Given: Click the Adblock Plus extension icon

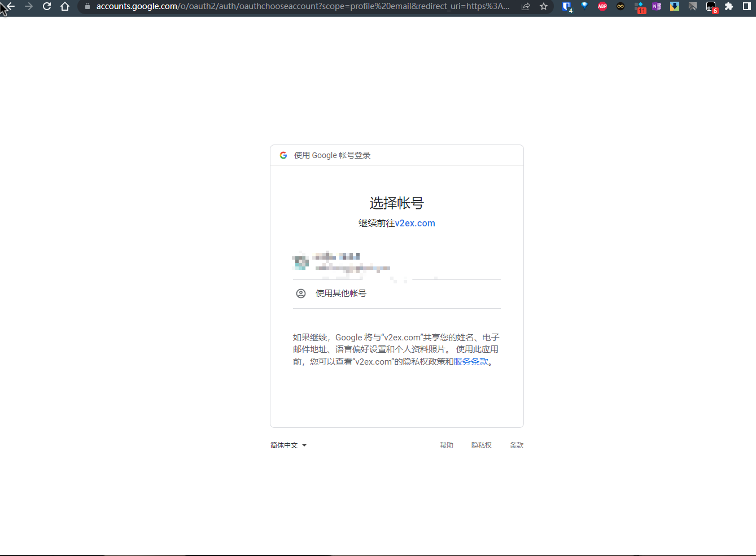Looking at the screenshot, I should tap(602, 6).
